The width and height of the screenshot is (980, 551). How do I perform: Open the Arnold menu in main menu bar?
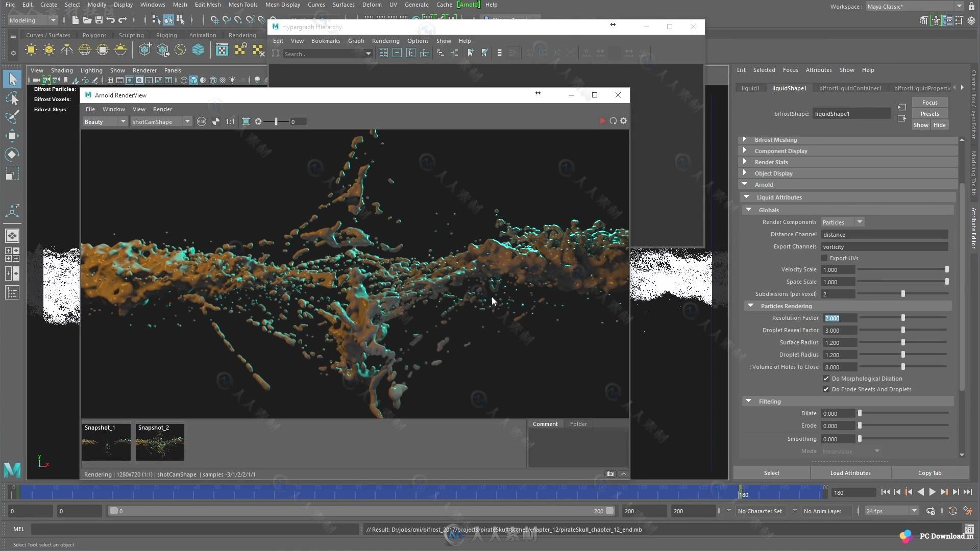coord(469,5)
